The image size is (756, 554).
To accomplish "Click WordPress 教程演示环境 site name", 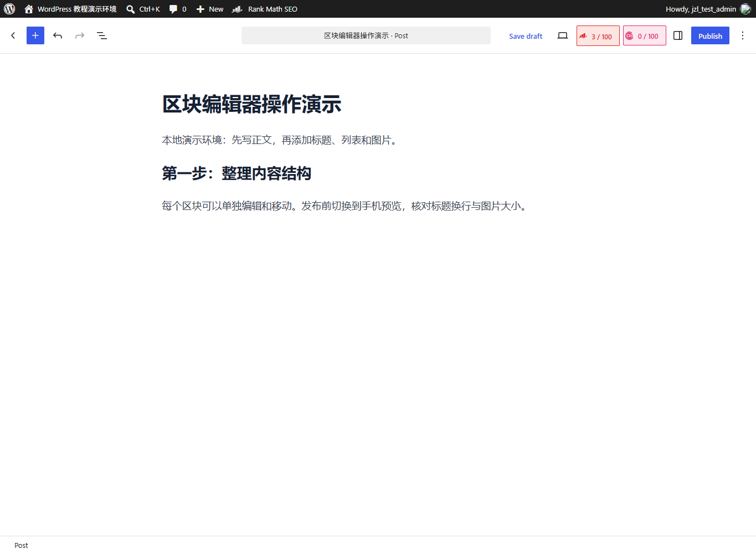I will tap(77, 9).
